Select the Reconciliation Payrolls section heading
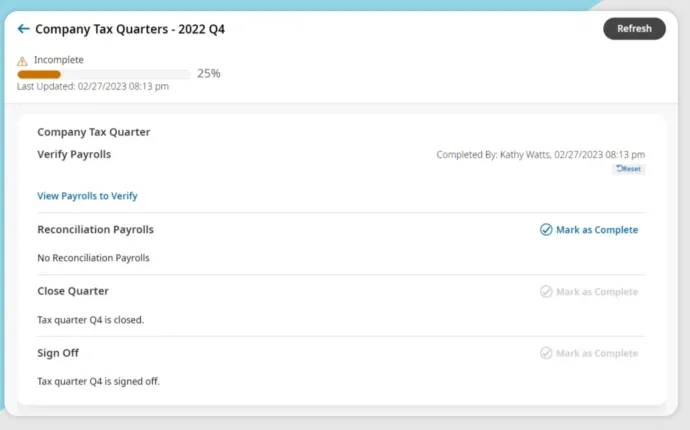Screen dimensions: 690x430 click(95, 230)
